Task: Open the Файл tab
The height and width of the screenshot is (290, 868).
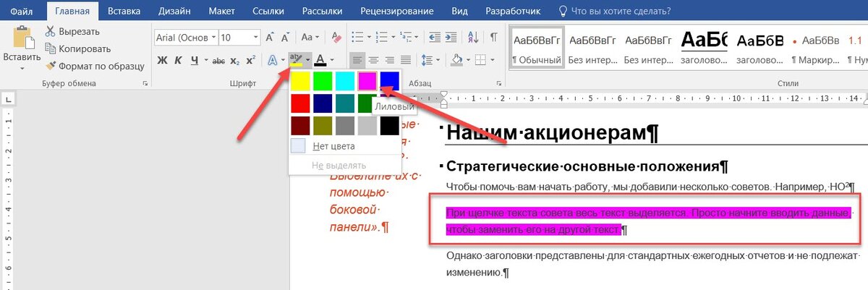Action: coord(21,11)
